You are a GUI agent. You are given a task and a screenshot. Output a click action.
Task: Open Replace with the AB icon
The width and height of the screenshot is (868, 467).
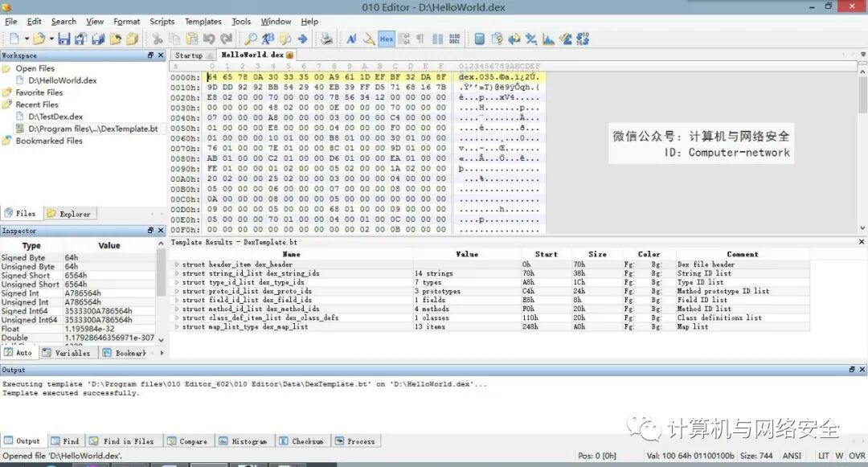pyautogui.click(x=268, y=39)
